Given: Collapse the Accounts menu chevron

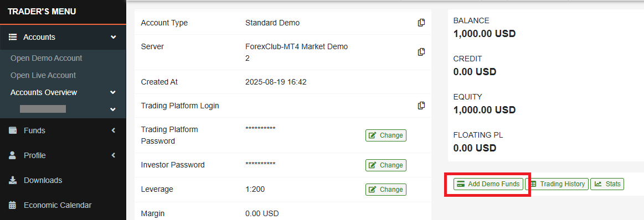Looking at the screenshot, I should (x=114, y=37).
